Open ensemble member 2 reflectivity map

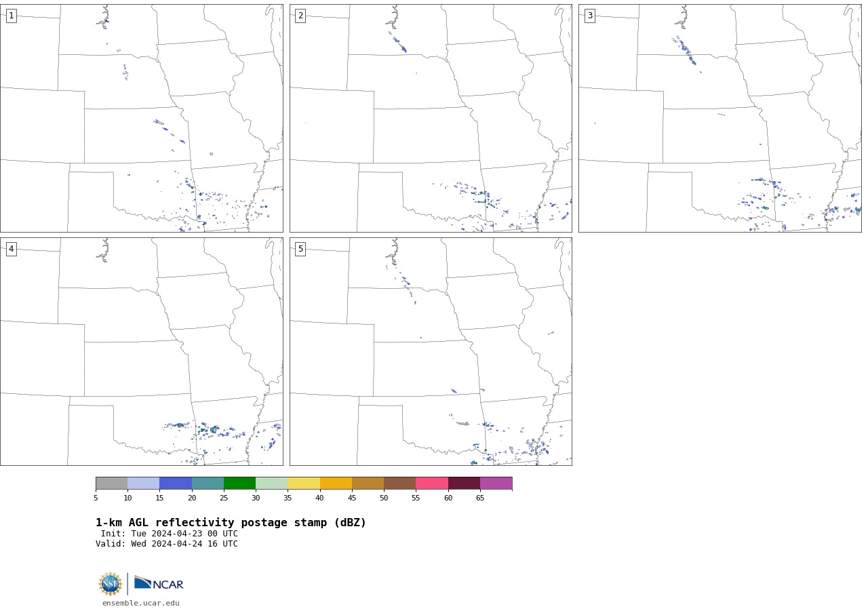pos(431,118)
